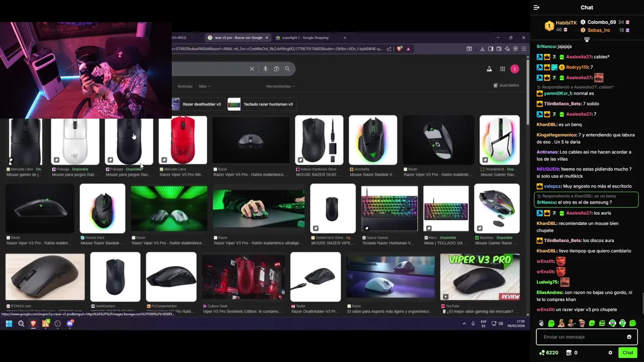The height and width of the screenshot is (362, 644).
Task: Click the Brave Shields lion icon
Action: 399,49
